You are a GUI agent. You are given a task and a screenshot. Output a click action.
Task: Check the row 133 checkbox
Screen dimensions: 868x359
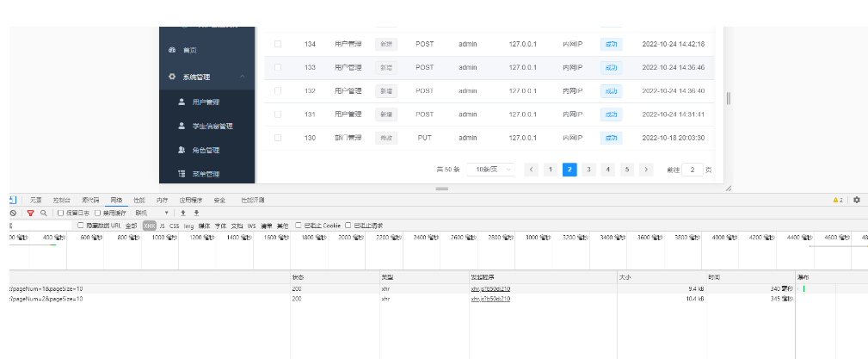278,68
